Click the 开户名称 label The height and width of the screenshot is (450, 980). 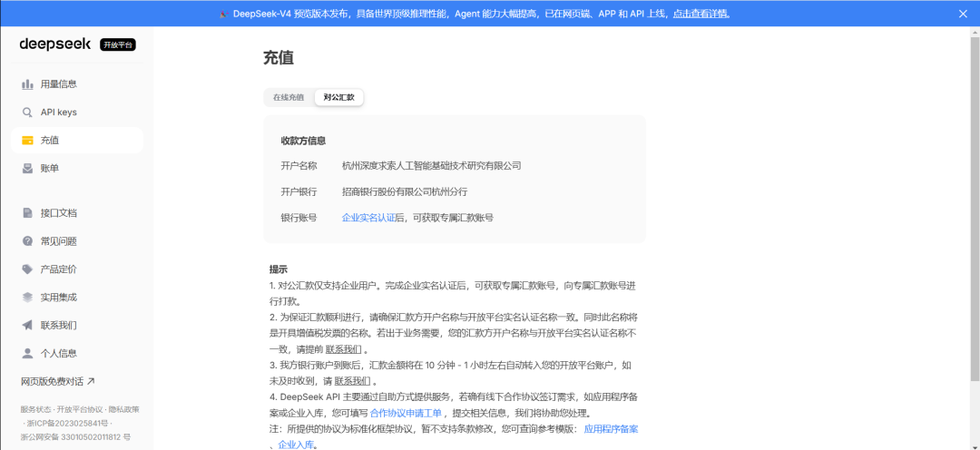[299, 166]
